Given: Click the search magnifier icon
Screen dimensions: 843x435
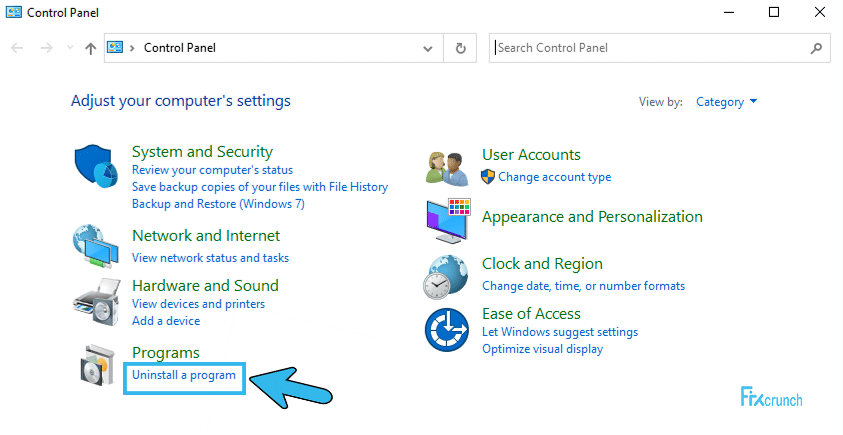Looking at the screenshot, I should tap(816, 48).
